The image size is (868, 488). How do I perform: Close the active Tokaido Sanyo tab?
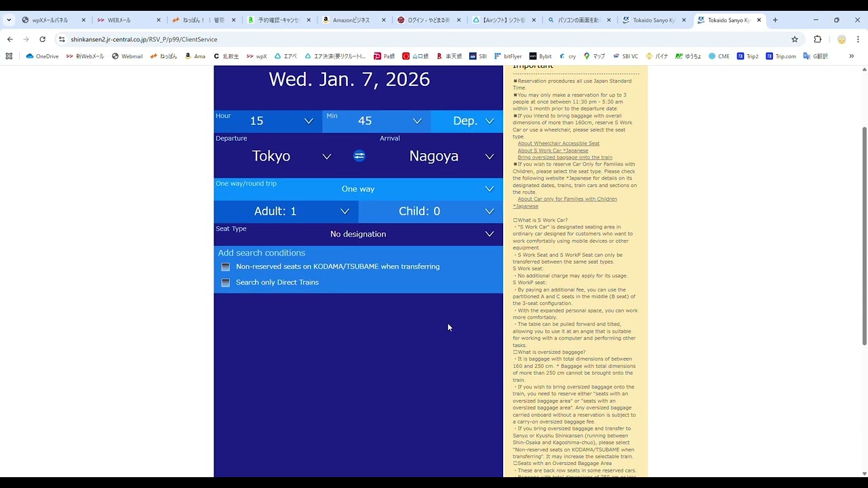tap(759, 20)
